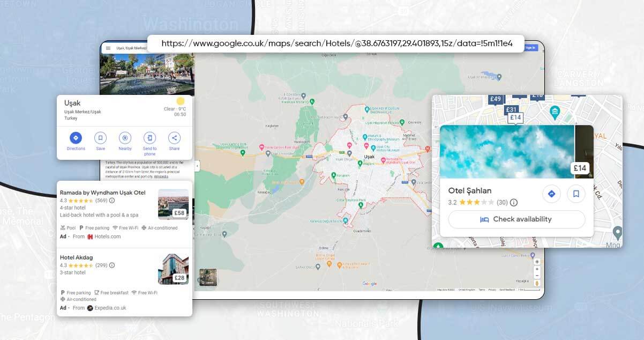Click Hotels.com link in Ramada listing
Image resolution: width=644 pixels, height=340 pixels.
108,236
